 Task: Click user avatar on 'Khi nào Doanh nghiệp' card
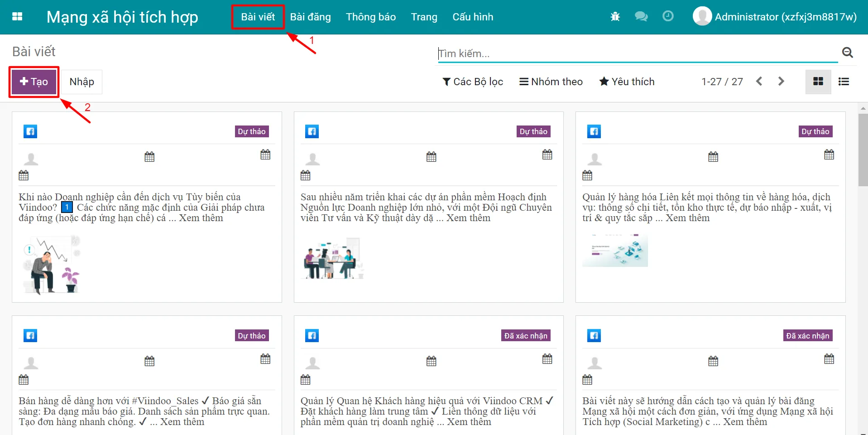31,159
